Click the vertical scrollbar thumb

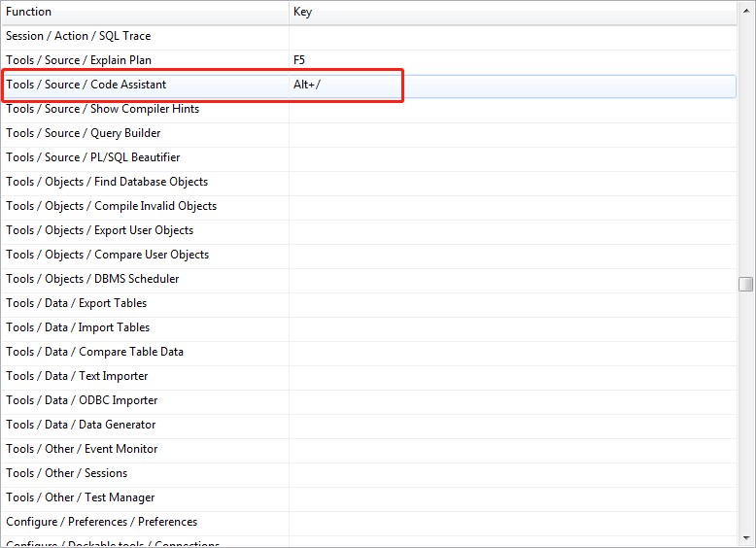746,284
